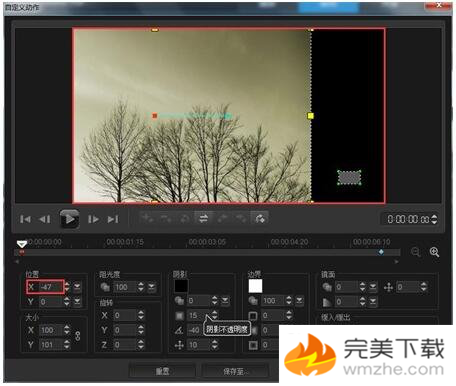This screenshot has height=386, width=456.
Task: Open the white border color swatch
Action: click(x=255, y=286)
